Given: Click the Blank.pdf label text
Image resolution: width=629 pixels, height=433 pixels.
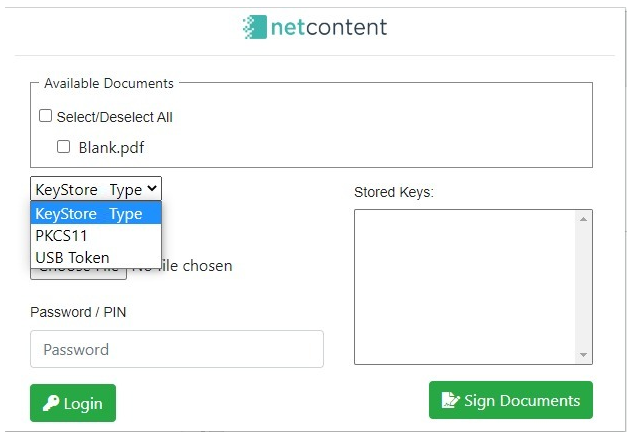Looking at the screenshot, I should click(111, 148).
